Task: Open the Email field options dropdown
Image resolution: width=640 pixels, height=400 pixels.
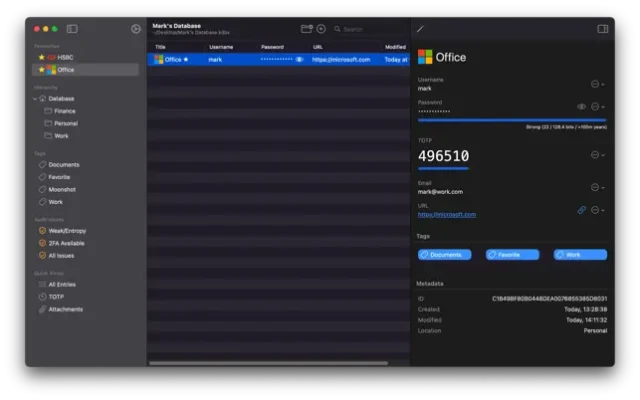Action: [596, 187]
